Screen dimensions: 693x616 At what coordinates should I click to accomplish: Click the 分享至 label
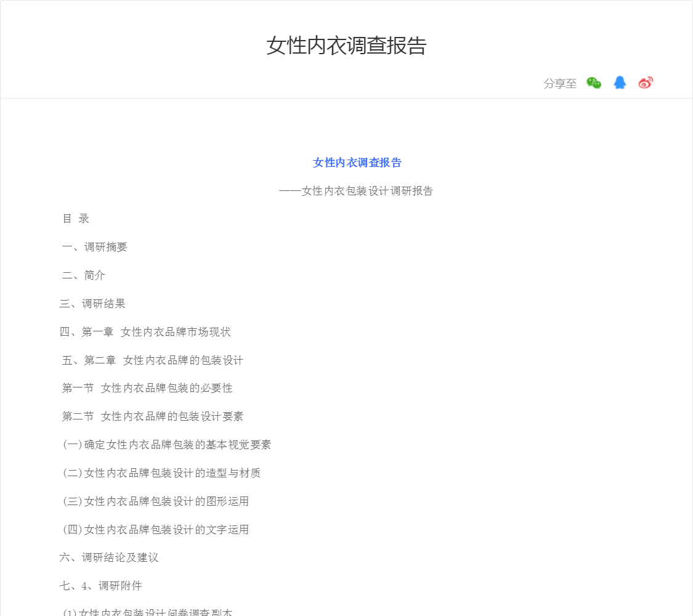(560, 84)
